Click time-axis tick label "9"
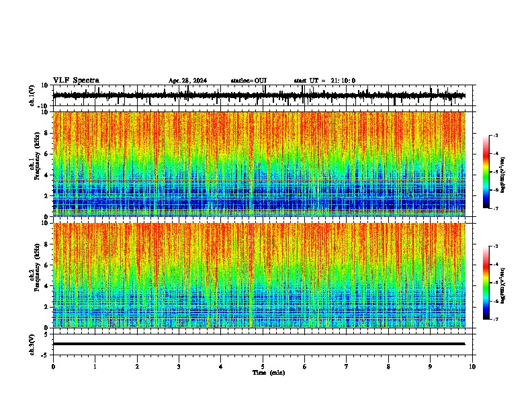 point(430,367)
